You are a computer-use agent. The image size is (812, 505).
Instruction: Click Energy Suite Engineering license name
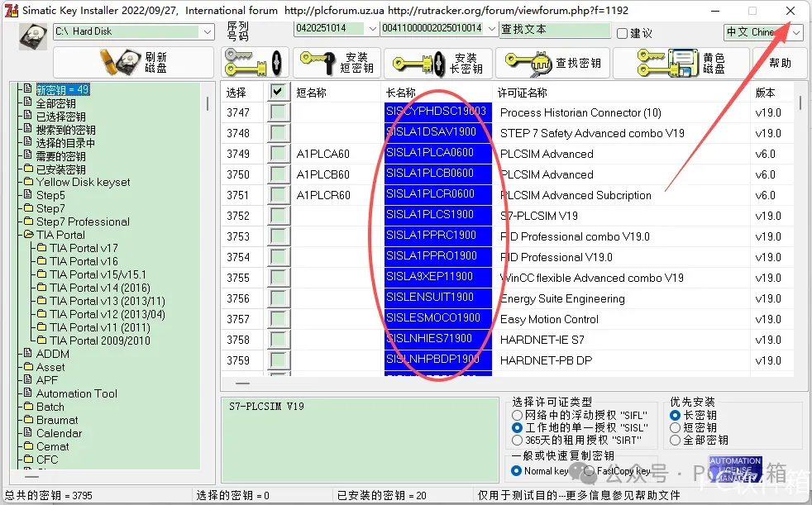pos(562,298)
